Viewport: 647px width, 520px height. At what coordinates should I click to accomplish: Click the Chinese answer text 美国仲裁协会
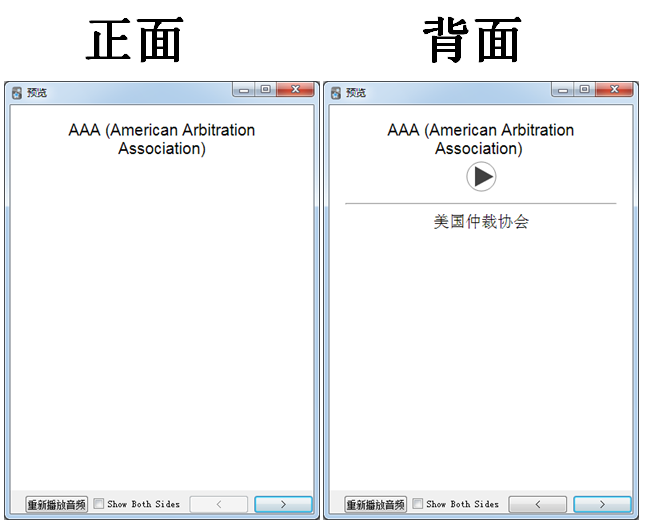pyautogui.click(x=481, y=222)
